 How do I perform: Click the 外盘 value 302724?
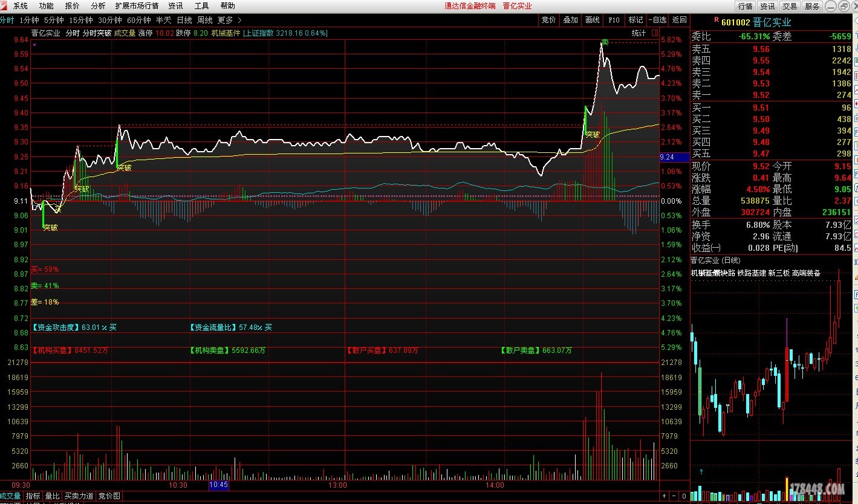point(756,213)
